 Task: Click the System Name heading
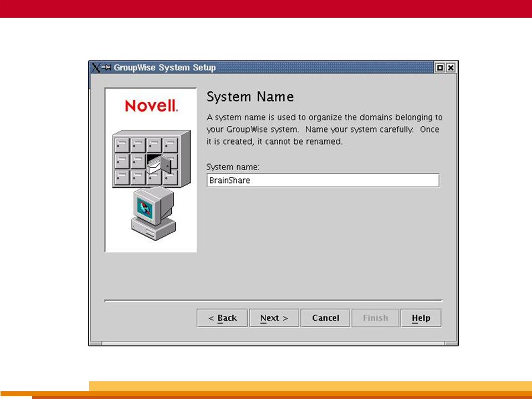pos(250,96)
